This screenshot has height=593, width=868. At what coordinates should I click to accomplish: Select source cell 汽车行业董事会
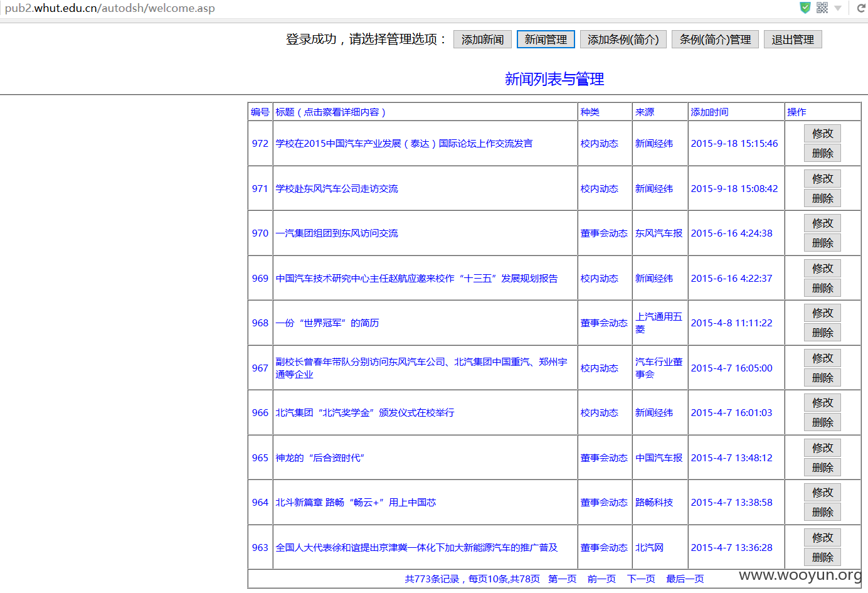click(659, 368)
